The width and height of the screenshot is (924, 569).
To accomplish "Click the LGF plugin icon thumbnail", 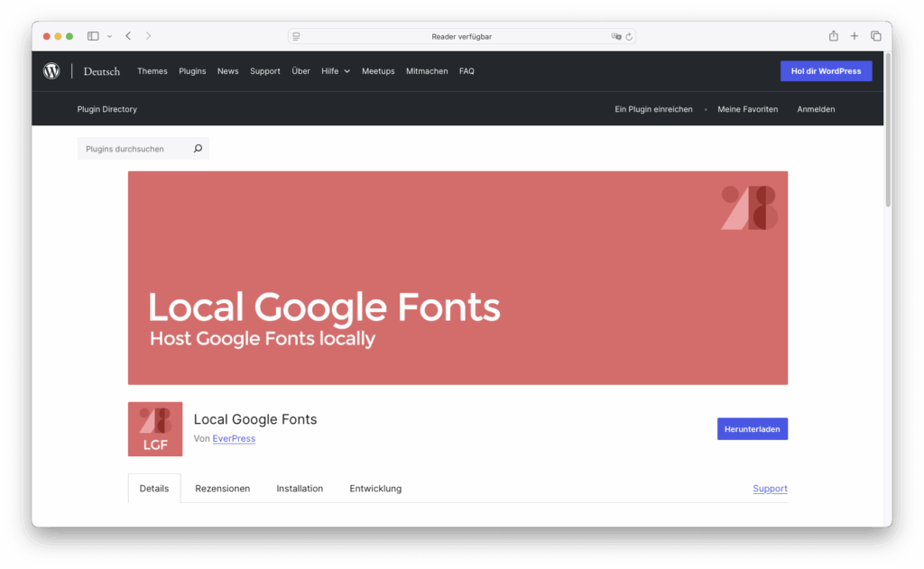I will point(155,429).
